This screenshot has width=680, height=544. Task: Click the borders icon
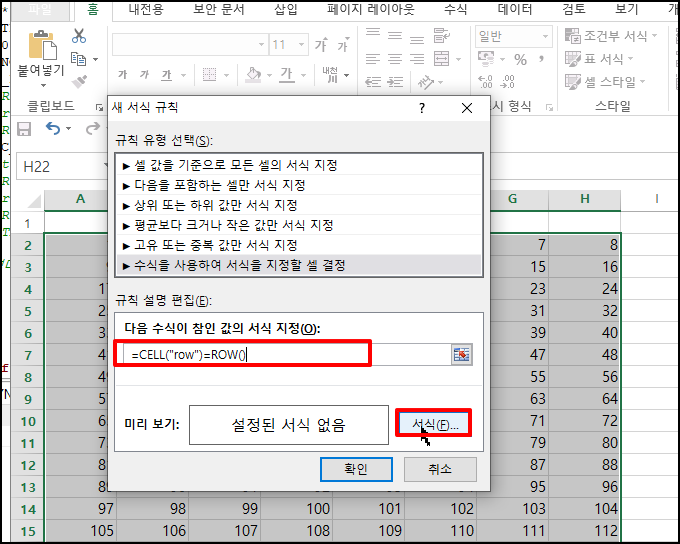click(209, 75)
